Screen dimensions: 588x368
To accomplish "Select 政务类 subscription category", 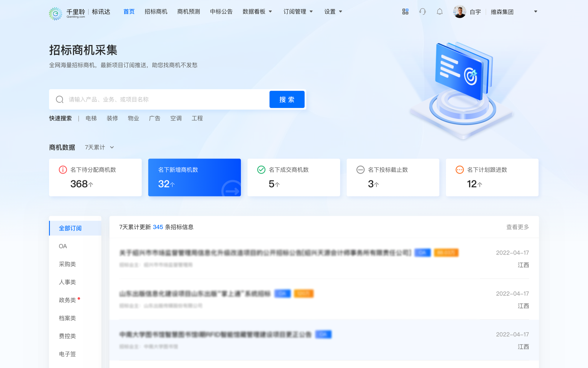I will click(75, 300).
